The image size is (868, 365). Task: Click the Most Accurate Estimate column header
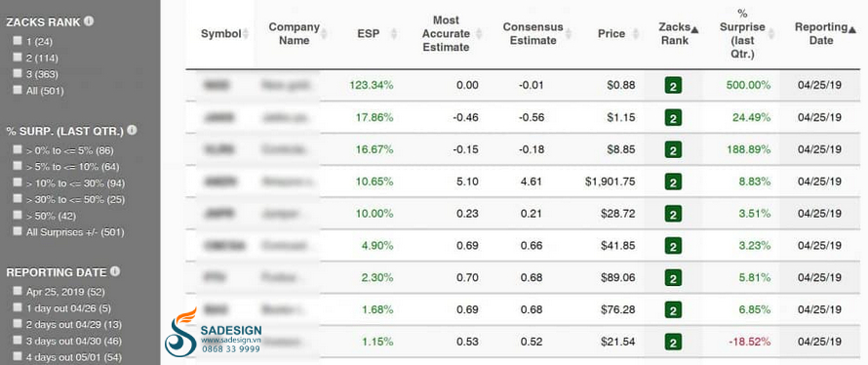coord(446,34)
